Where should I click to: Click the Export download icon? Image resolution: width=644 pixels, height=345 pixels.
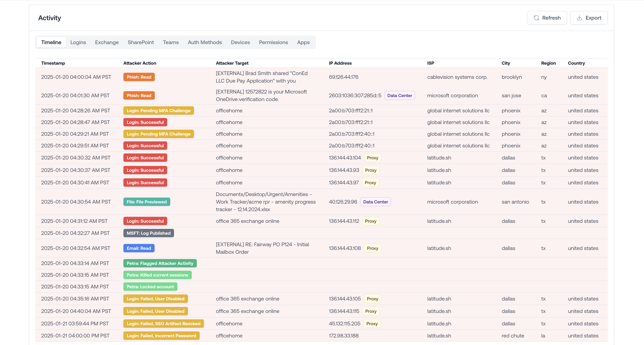tap(579, 18)
